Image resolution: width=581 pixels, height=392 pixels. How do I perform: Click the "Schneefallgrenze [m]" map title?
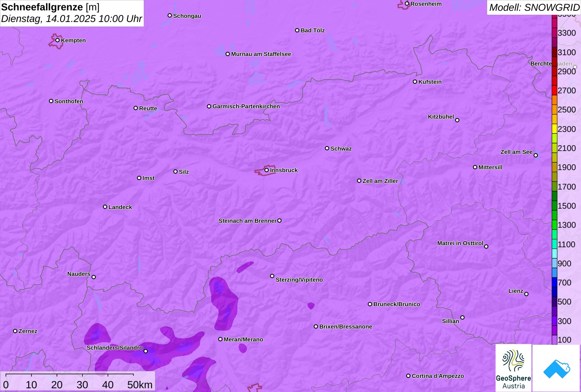coord(51,7)
